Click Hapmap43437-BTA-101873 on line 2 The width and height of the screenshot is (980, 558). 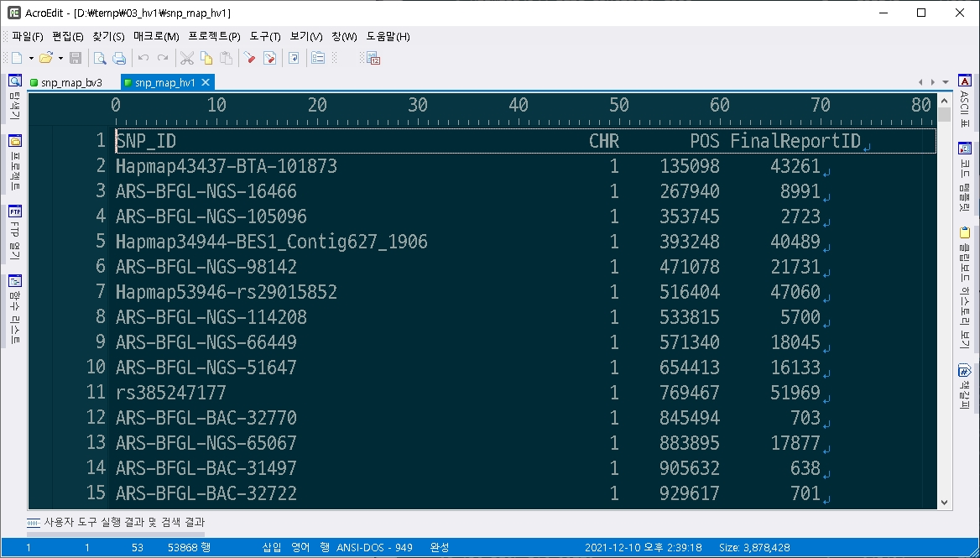[227, 166]
